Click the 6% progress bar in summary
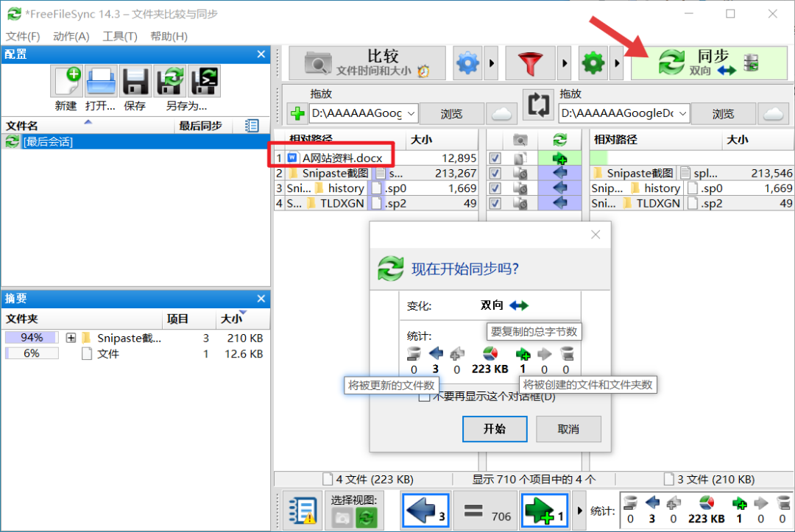 pyautogui.click(x=32, y=353)
